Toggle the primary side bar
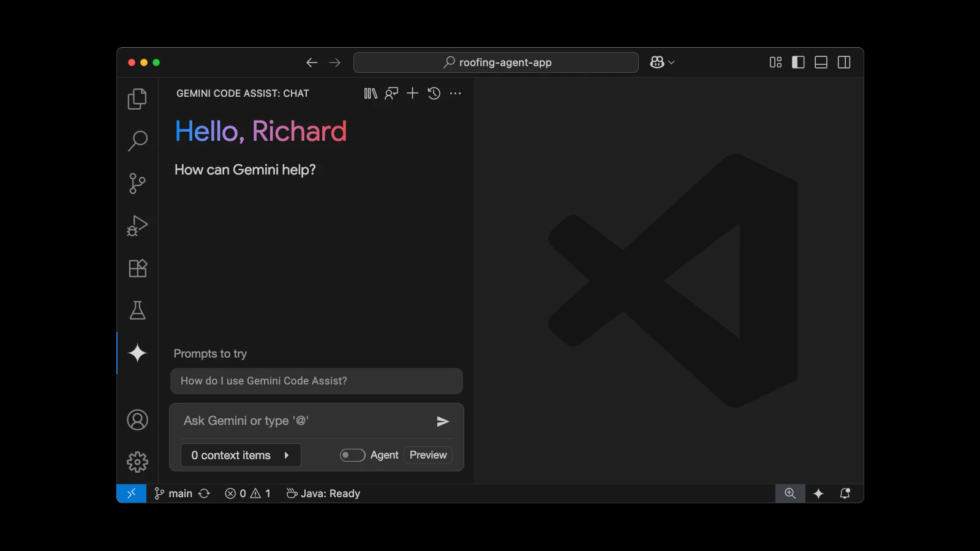Screen dimensions: 980x551 coord(798,62)
